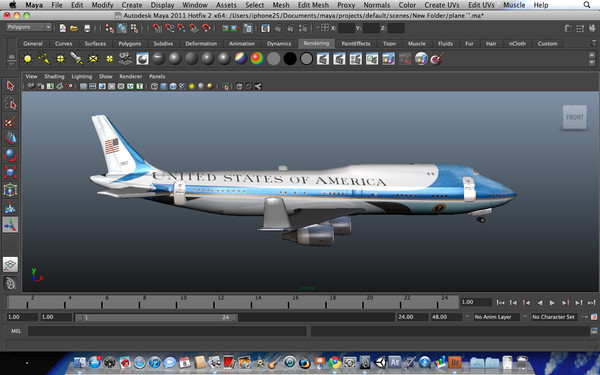Select the Soft Modification tool
The image size is (600, 375).
click(x=10, y=207)
